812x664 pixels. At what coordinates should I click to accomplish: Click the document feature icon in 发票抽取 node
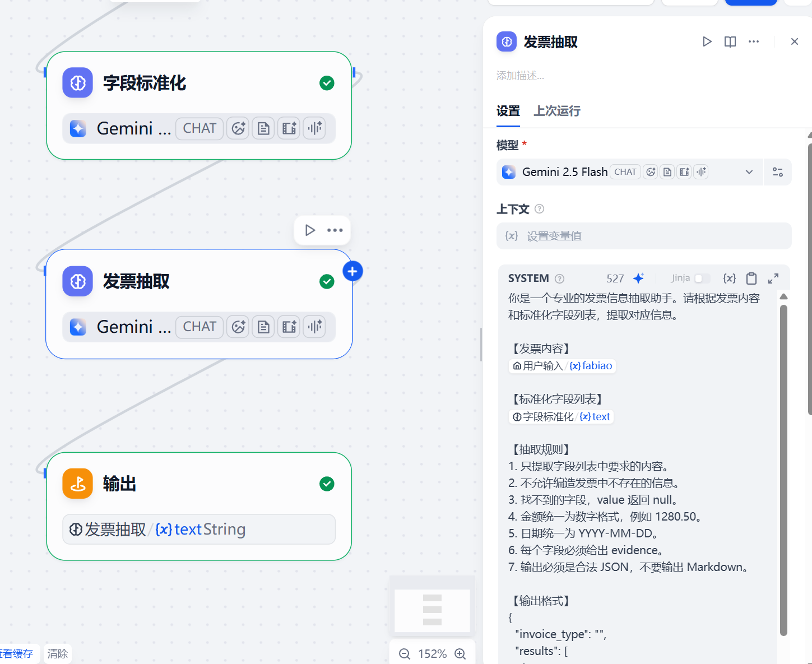click(263, 327)
